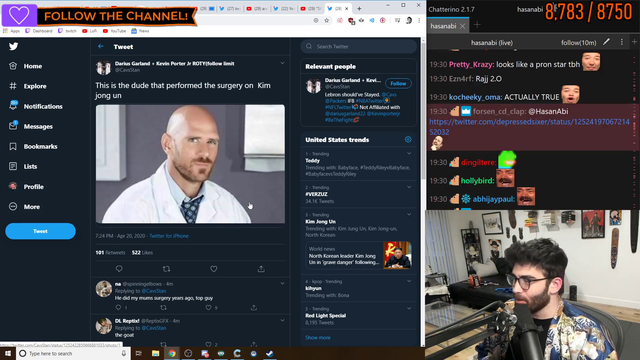Click the Chatterino pencil edit icon
The image size is (640, 360).
coord(607,42)
